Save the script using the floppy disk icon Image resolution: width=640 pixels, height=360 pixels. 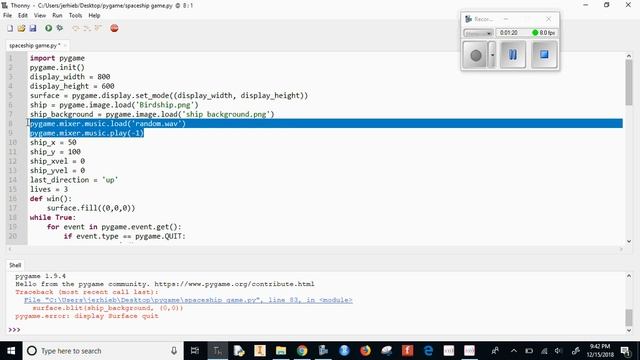[33, 28]
